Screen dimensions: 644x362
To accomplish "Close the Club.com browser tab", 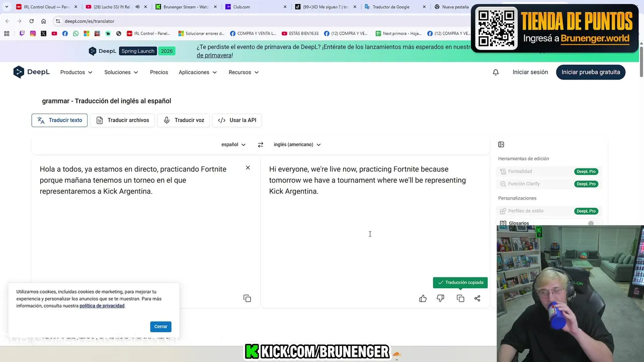I will (x=285, y=7).
